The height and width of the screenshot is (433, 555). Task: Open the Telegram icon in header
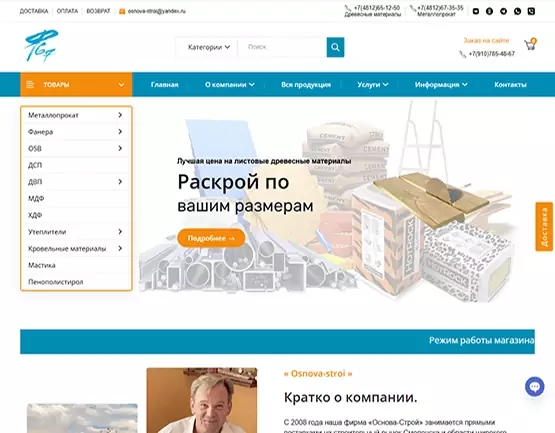coord(503,11)
